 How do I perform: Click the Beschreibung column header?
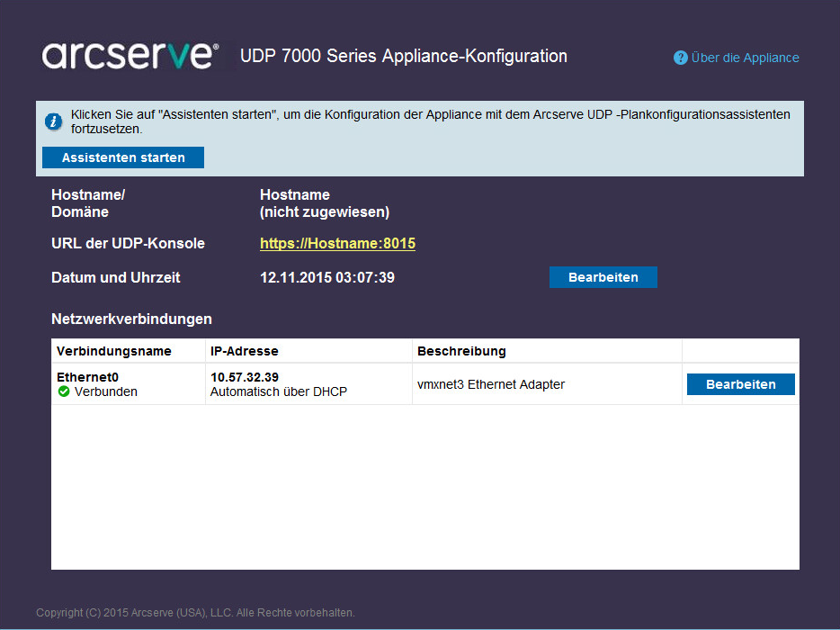[461, 351]
